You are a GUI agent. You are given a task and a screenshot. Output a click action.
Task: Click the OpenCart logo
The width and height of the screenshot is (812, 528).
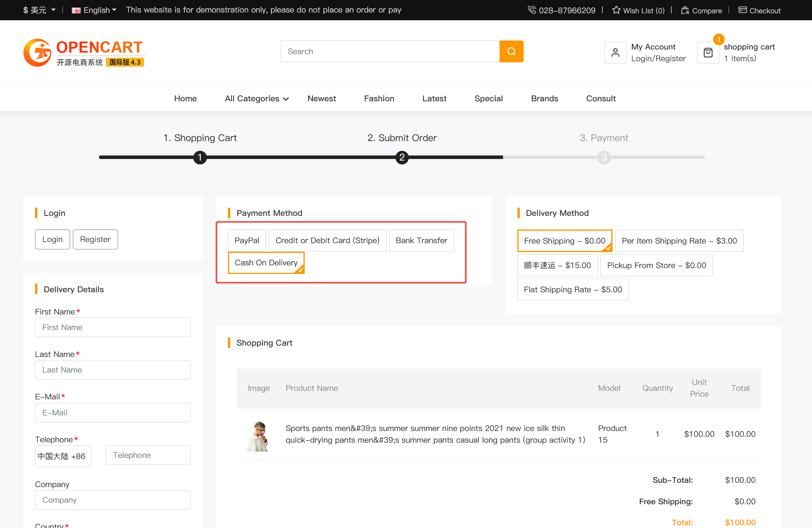click(x=84, y=53)
